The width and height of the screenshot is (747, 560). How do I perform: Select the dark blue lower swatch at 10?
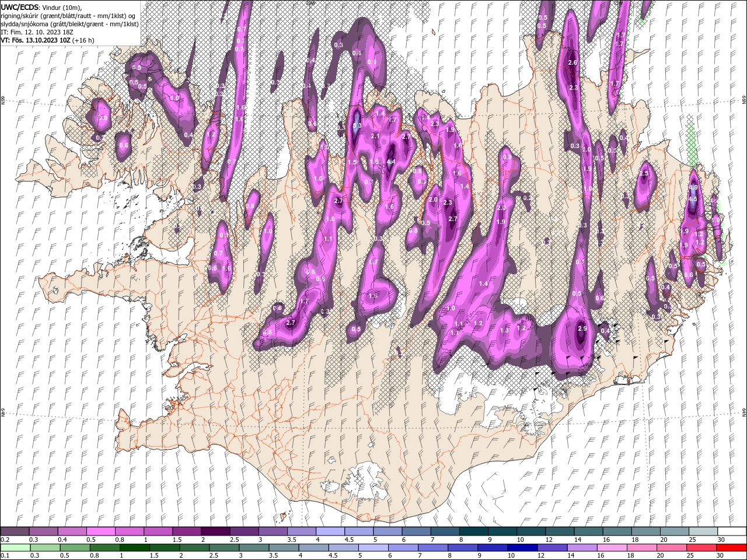point(521,548)
